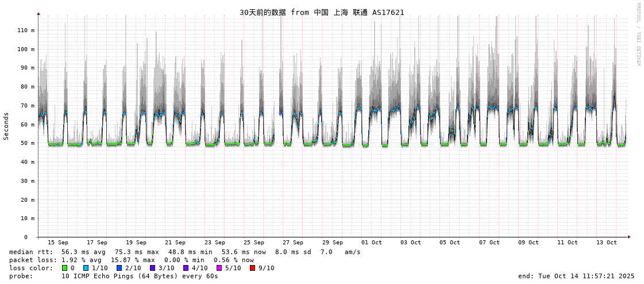Click the graph title mentioning AS17621
Screen dimensions: 644x284
point(322,12)
